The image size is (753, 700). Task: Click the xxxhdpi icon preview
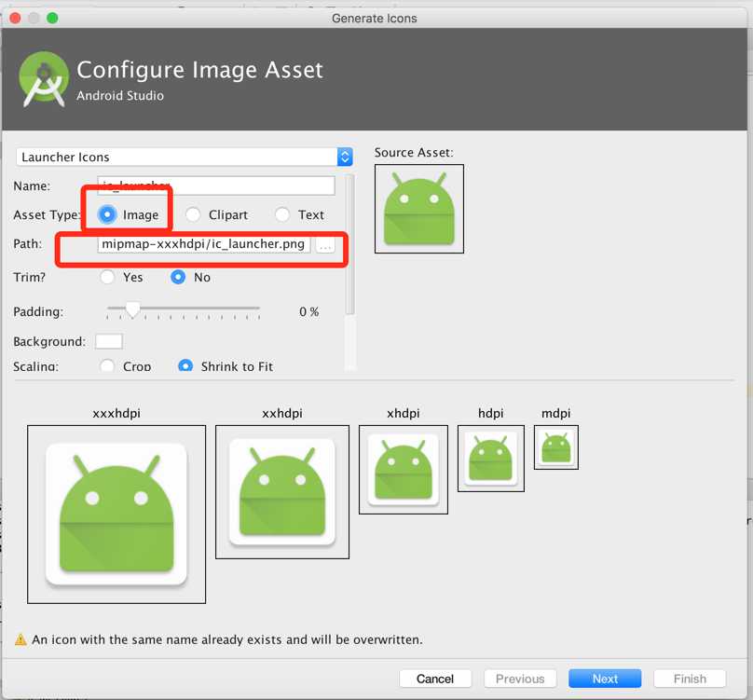click(x=116, y=515)
